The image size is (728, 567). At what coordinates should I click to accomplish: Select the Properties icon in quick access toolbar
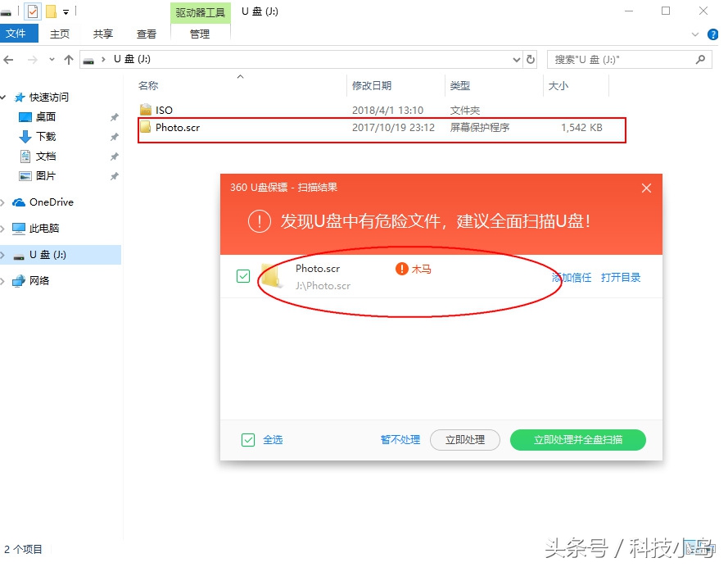(x=31, y=11)
